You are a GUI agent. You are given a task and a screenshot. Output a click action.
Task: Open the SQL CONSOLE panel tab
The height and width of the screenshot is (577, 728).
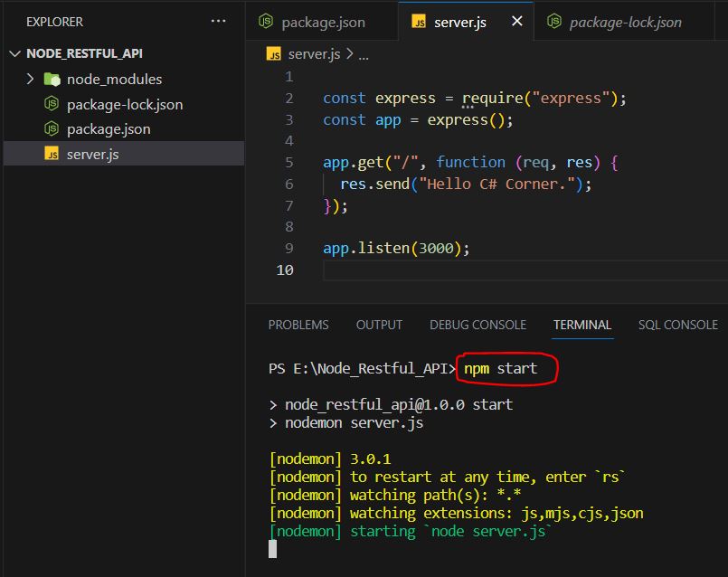click(x=678, y=325)
